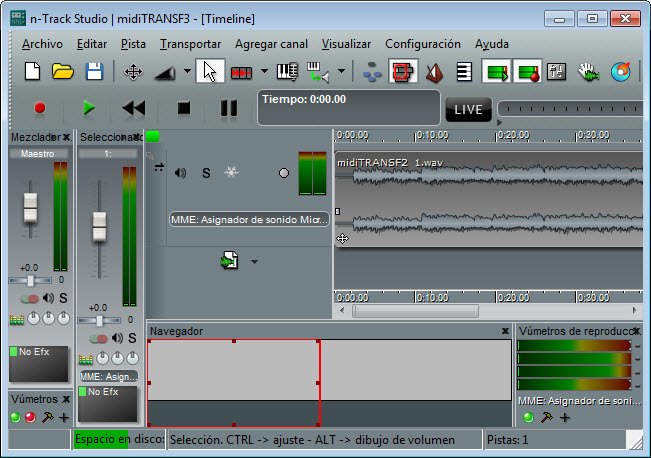Open the Visualizar menu
This screenshot has width=651, height=458.
pos(346,44)
